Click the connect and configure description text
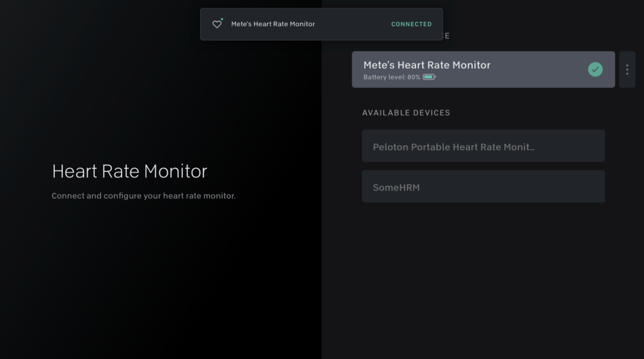 (143, 196)
